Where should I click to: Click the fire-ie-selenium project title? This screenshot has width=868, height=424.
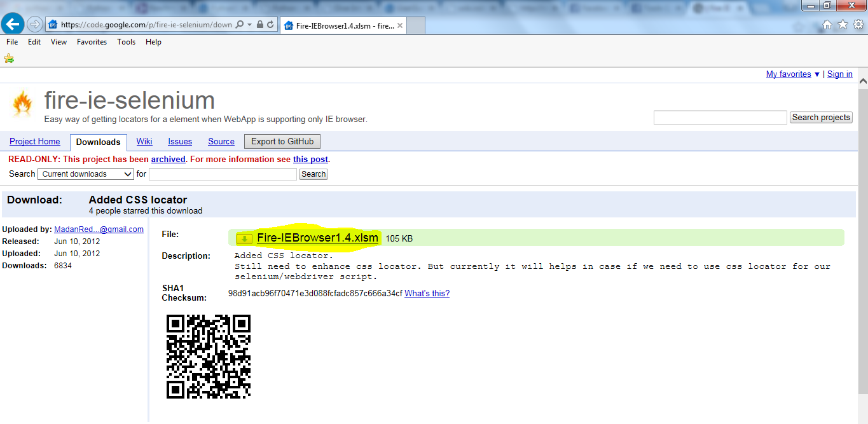(x=130, y=100)
